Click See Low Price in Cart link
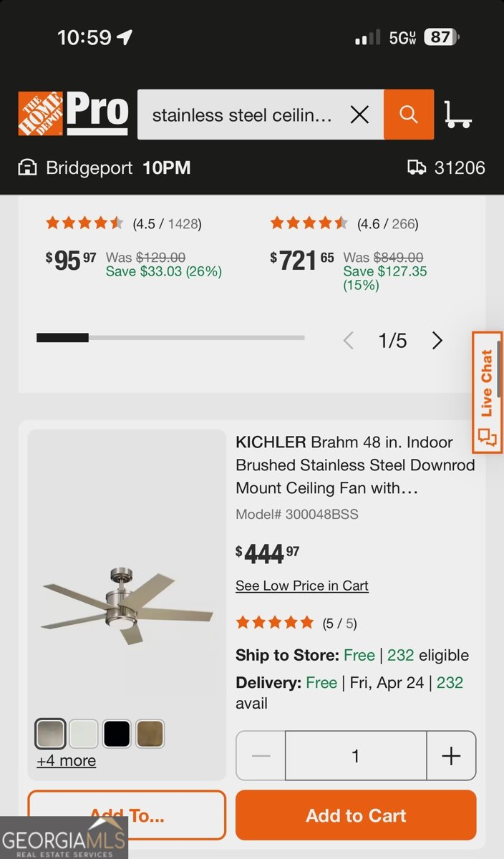Screen dimensions: 504x859 pyautogui.click(x=301, y=586)
